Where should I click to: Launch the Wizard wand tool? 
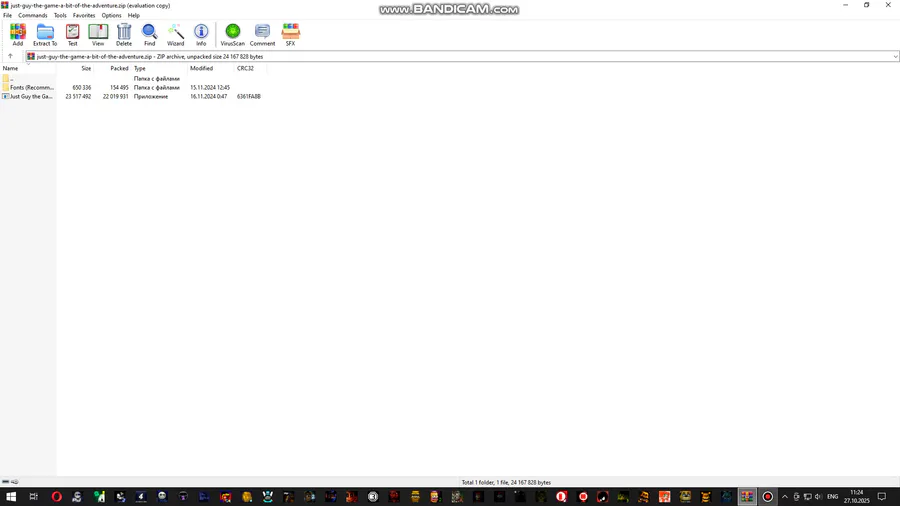click(x=175, y=34)
